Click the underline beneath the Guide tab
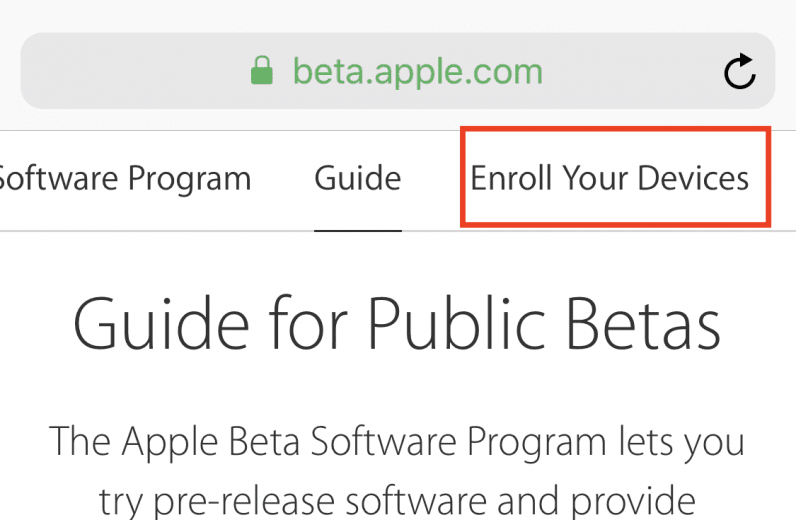The width and height of the screenshot is (796, 520). pyautogui.click(x=357, y=229)
